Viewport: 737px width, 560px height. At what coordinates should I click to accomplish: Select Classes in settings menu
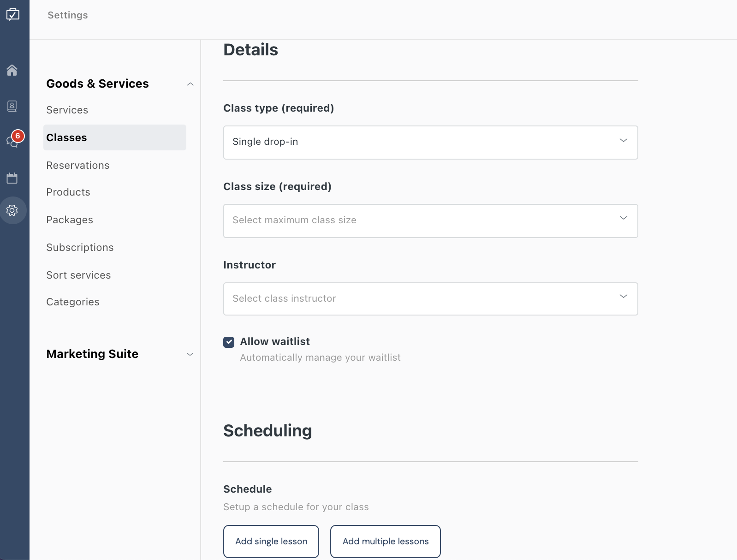115,137
